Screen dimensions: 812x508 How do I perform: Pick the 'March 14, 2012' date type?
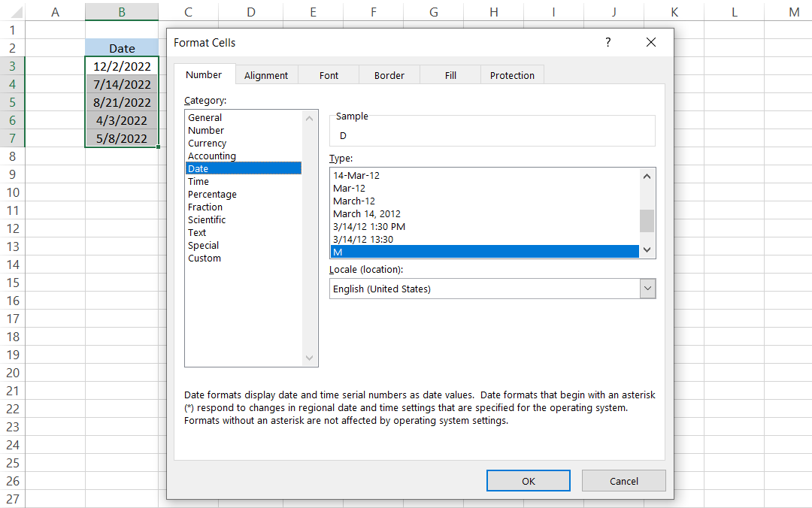[367, 213]
